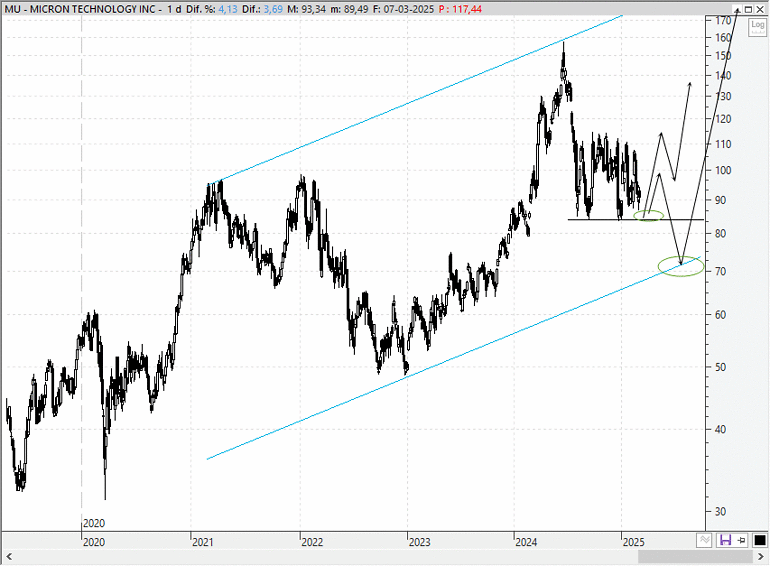Click the 170 price axis label

click(x=723, y=21)
